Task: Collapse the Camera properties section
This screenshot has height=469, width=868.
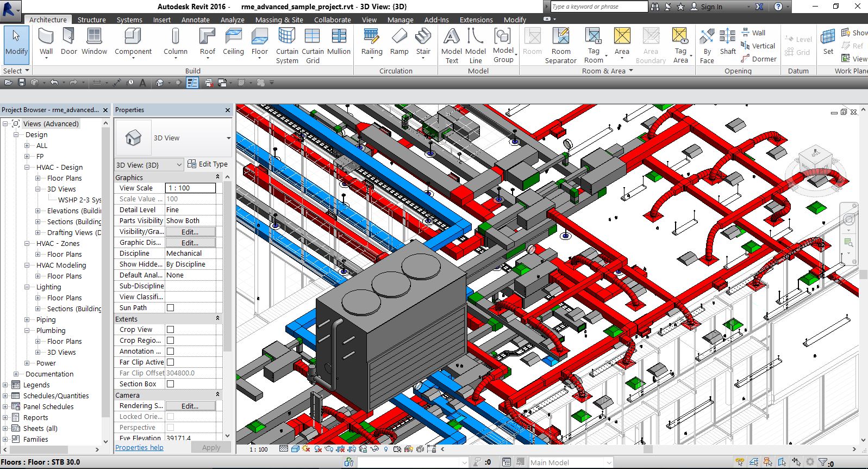Action: (x=217, y=395)
